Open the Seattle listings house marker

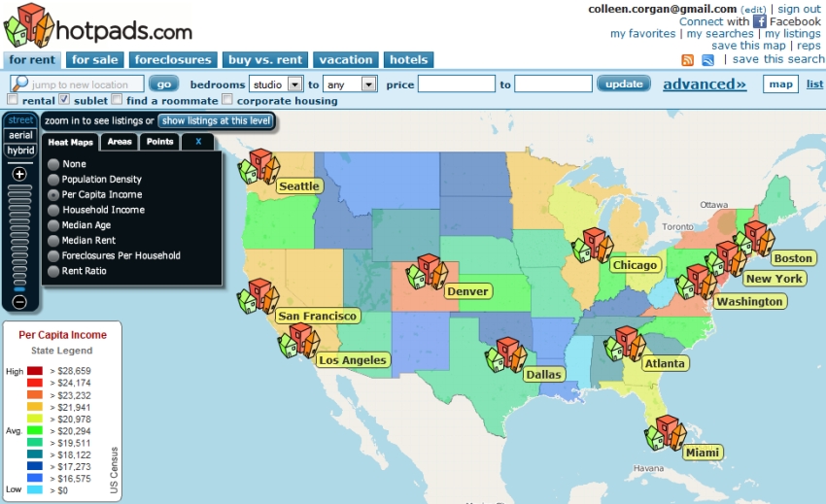258,166
